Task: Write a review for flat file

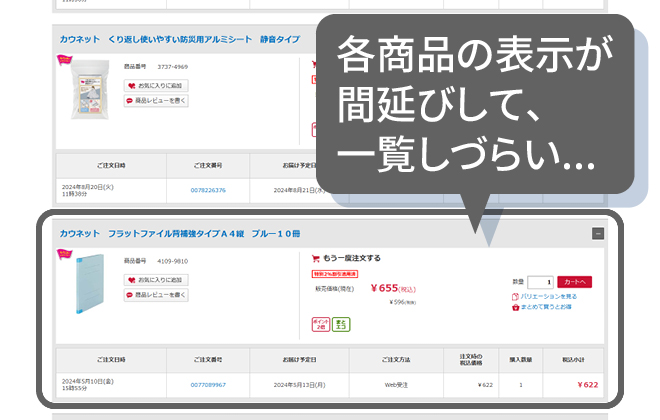Action: (x=156, y=295)
